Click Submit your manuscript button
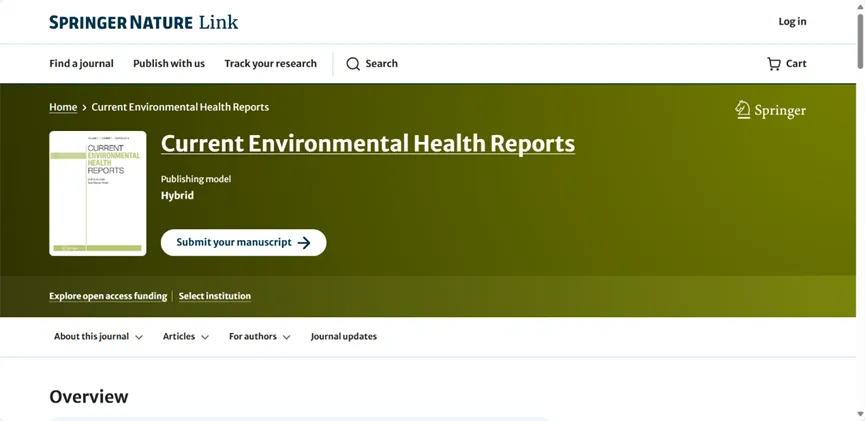The image size is (865, 421). (243, 243)
